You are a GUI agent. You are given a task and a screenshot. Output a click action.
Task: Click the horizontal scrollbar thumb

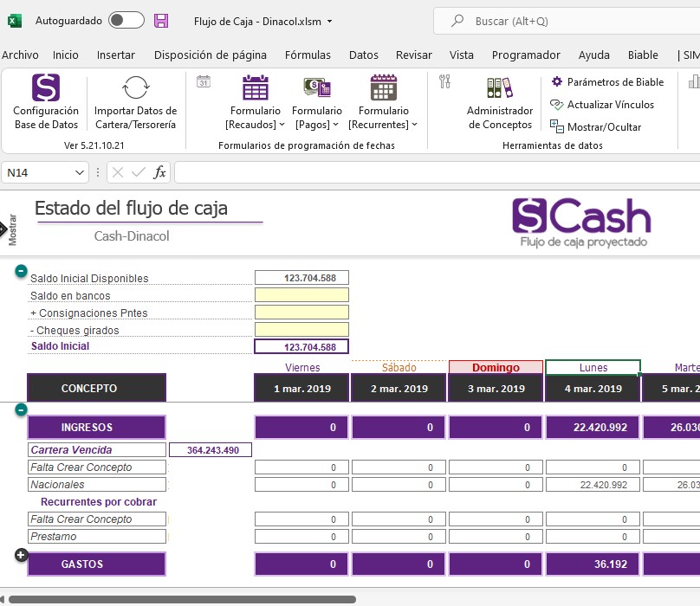(x=182, y=599)
